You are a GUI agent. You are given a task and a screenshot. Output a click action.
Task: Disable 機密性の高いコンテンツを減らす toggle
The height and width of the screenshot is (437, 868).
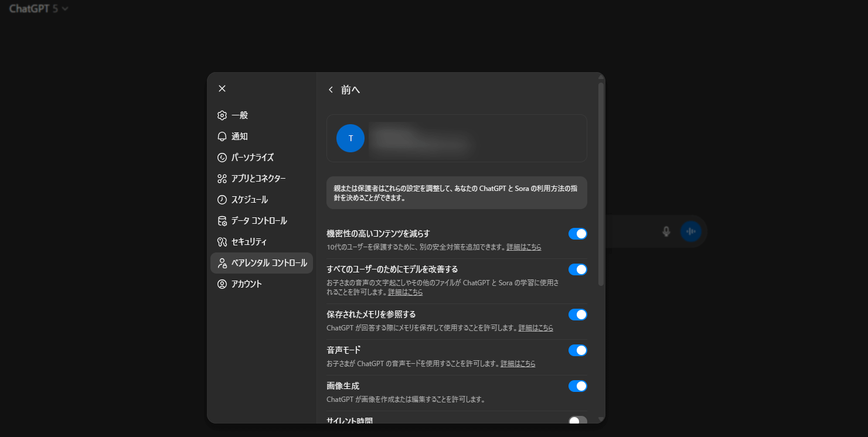(577, 234)
